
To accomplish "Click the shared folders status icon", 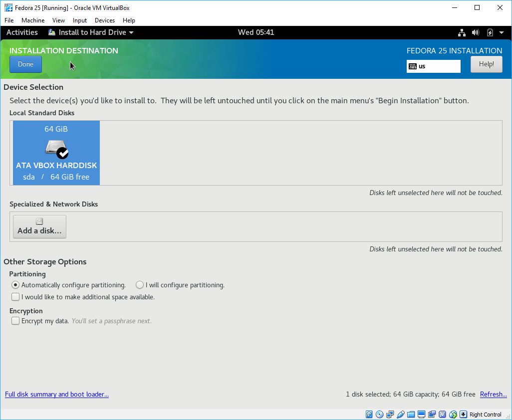I will (411, 415).
